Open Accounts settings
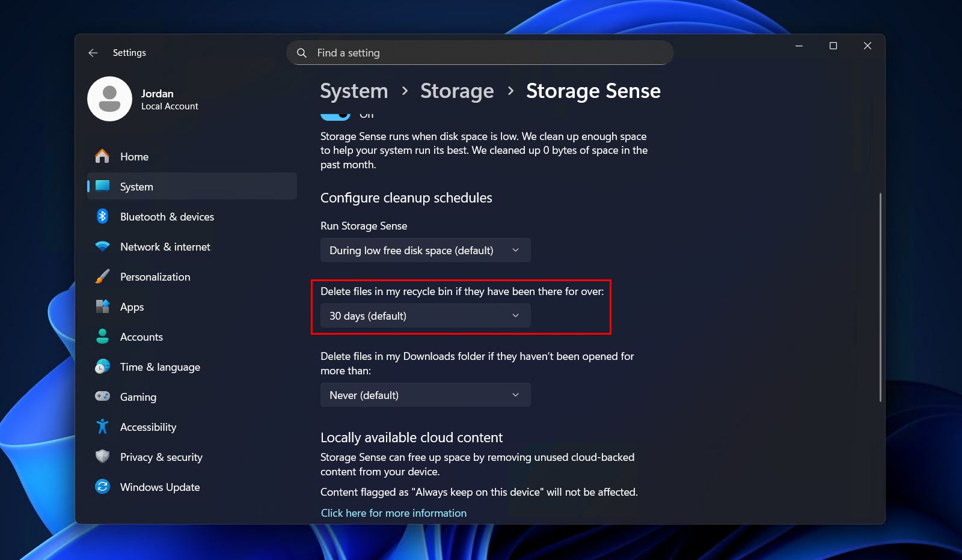 click(x=141, y=336)
